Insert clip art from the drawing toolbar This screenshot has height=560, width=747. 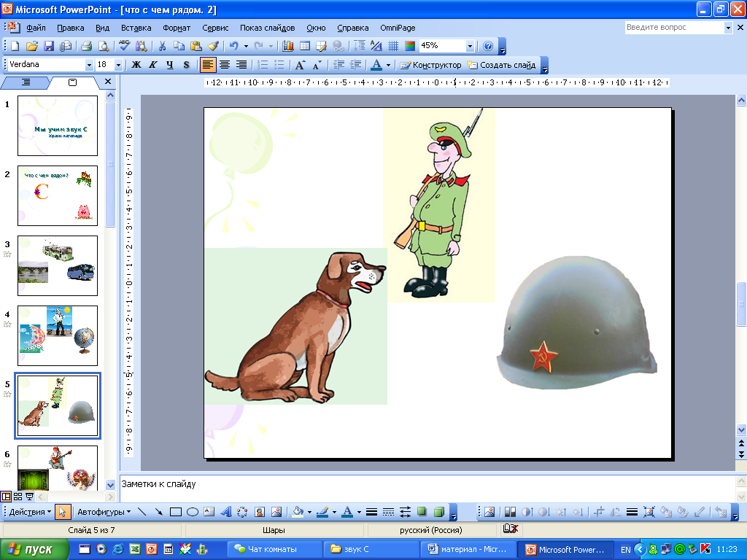pos(259,512)
